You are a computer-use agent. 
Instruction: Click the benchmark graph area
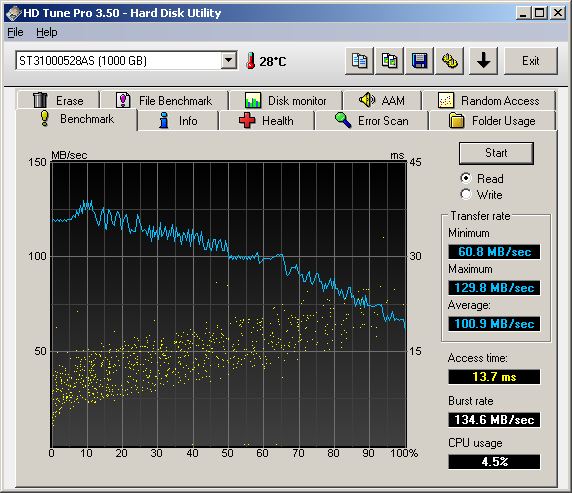click(x=229, y=304)
